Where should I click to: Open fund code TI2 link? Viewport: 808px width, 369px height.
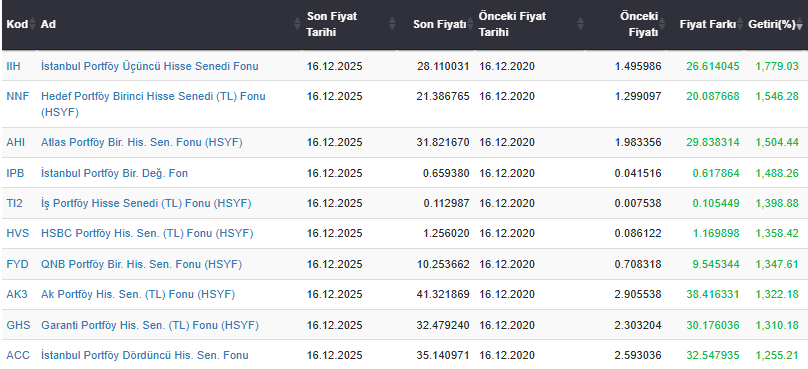14,204
